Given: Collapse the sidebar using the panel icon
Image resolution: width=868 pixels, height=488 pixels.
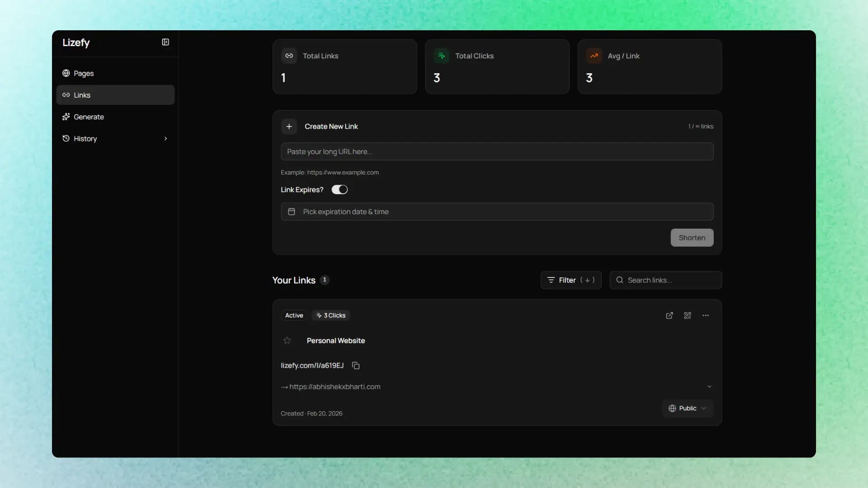Looking at the screenshot, I should point(165,42).
